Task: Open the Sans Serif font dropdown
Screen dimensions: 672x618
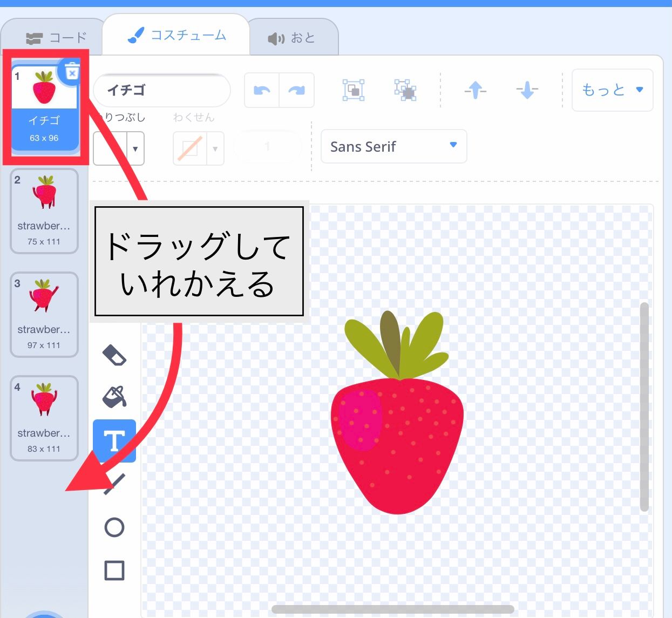Action: click(393, 146)
